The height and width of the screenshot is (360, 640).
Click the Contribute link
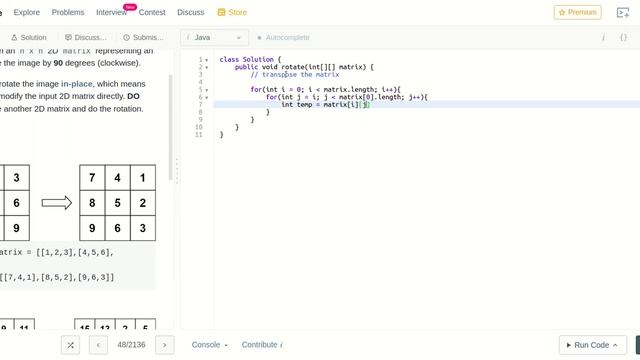262,345
